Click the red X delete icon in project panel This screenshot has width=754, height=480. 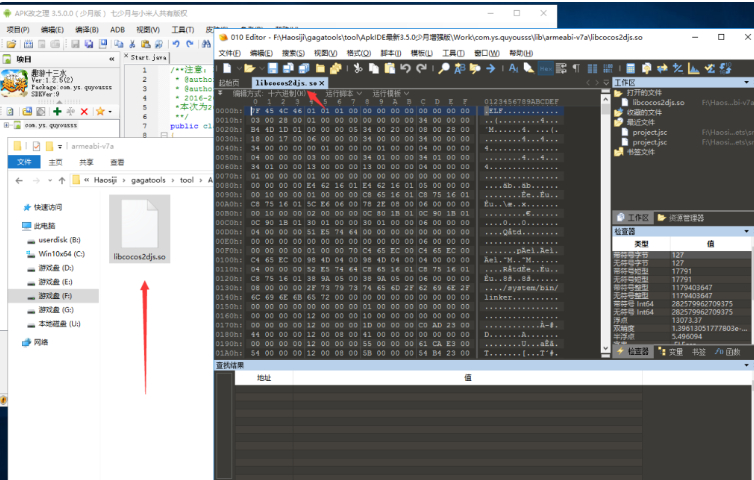[84, 112]
